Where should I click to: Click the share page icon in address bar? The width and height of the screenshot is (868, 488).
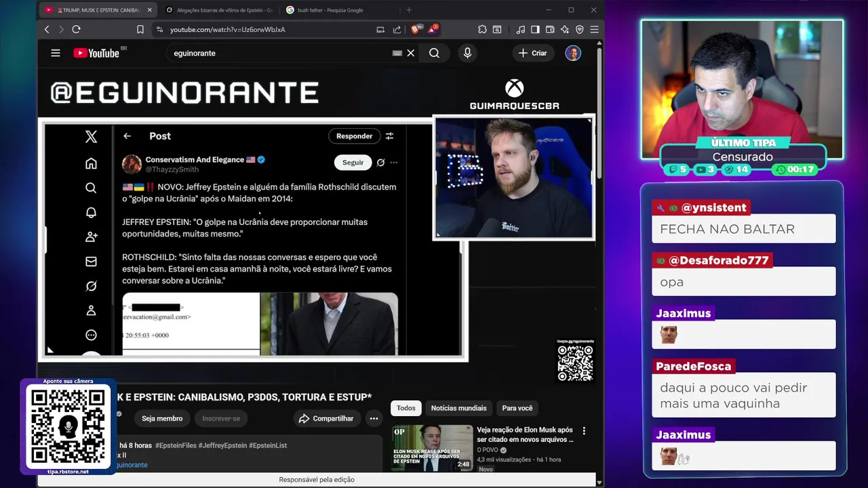click(x=397, y=29)
